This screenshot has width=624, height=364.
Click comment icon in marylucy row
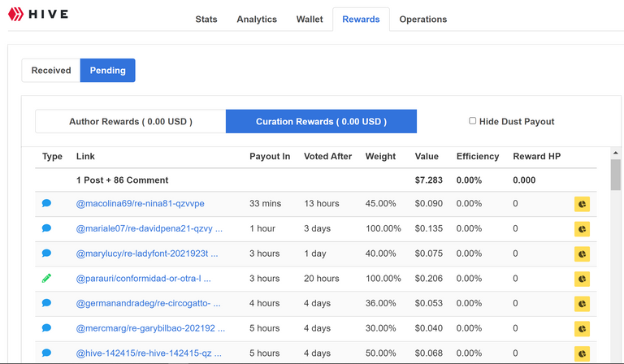tap(46, 253)
